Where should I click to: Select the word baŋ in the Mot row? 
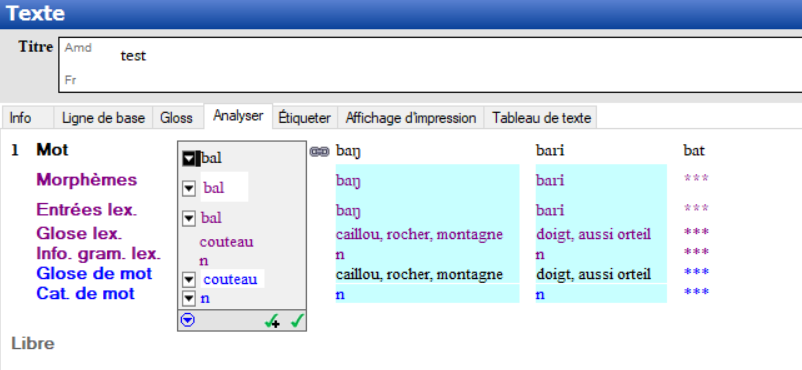(x=348, y=150)
